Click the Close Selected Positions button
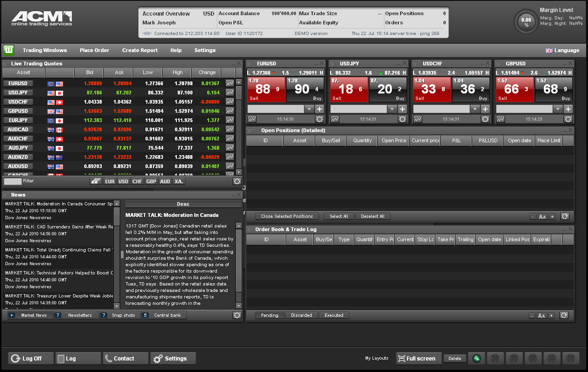Screen dimensions: 588x372 (x=286, y=216)
